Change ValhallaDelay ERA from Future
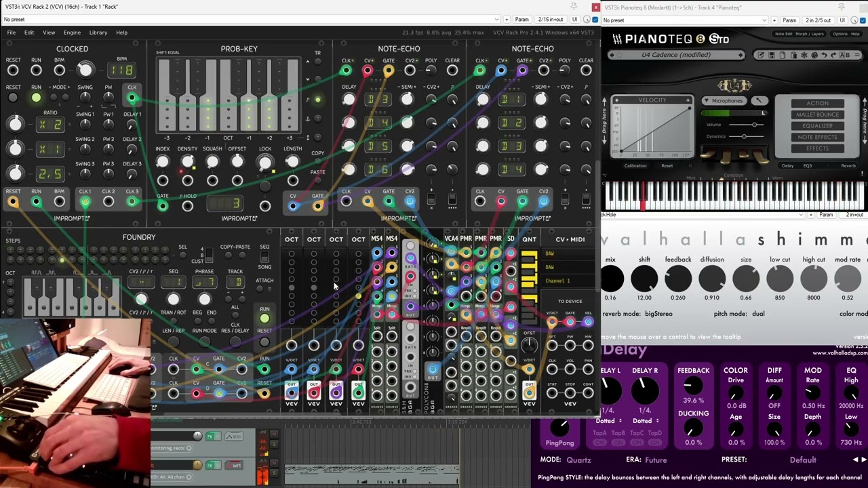 point(656,460)
